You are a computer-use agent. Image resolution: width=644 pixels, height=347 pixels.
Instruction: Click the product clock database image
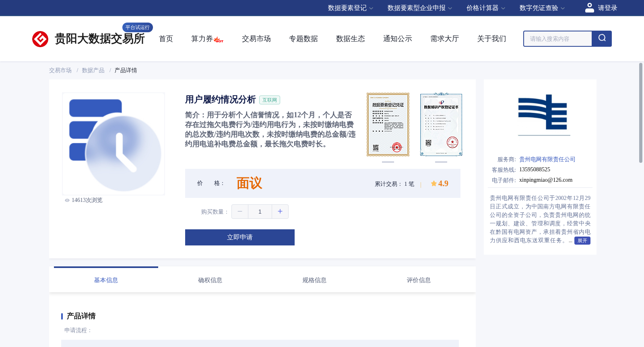coord(114,144)
